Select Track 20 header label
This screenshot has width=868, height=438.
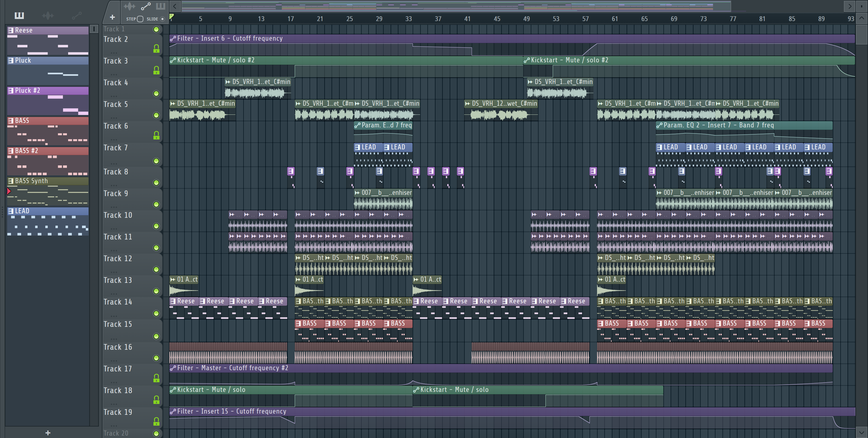click(x=115, y=433)
